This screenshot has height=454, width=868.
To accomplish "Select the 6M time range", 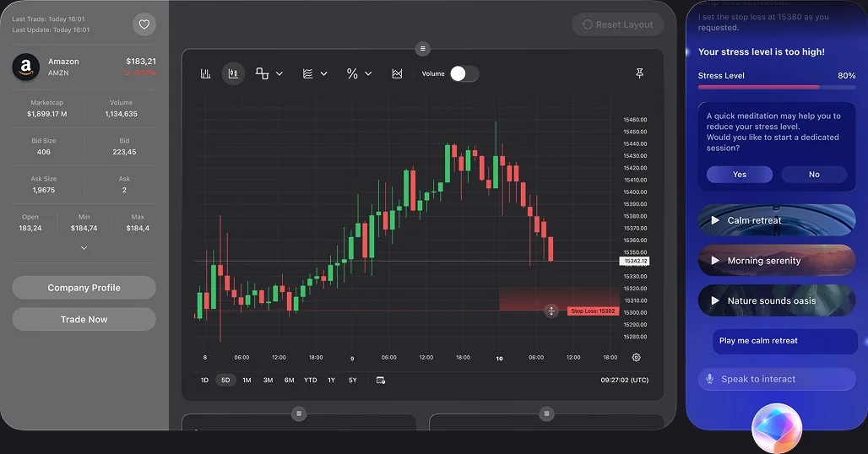I will click(x=289, y=380).
